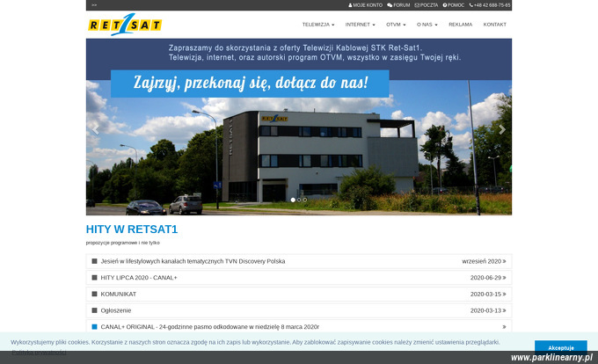
Task: Open the Kontakt menu item
Action: [x=494, y=25]
